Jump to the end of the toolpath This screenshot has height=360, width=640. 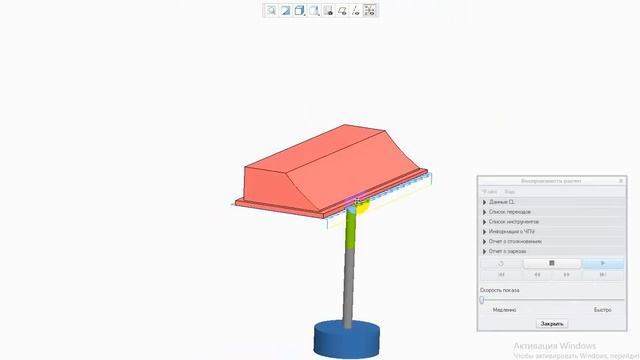pos(603,275)
